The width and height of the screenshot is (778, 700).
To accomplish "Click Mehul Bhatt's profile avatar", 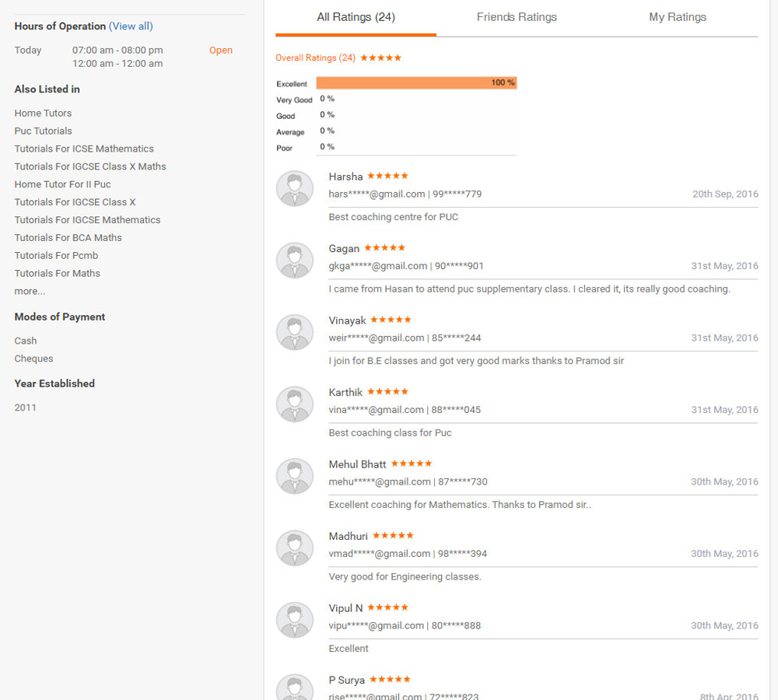I will pos(295,476).
